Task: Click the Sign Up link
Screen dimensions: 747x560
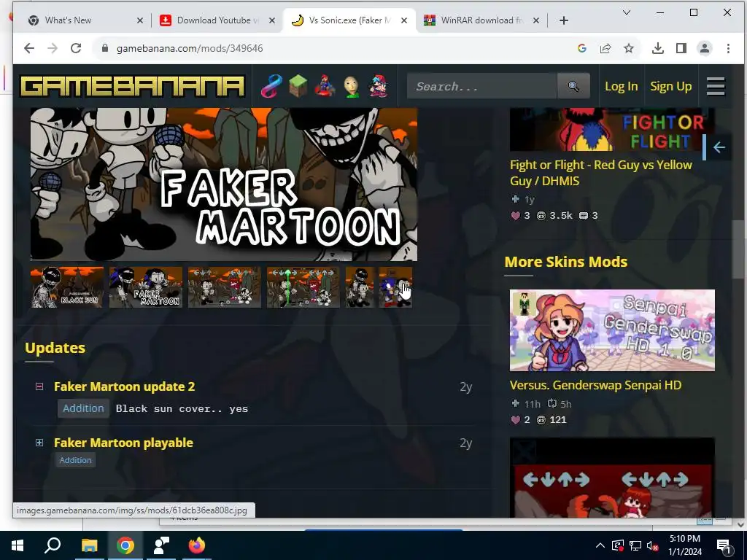Action: (671, 86)
